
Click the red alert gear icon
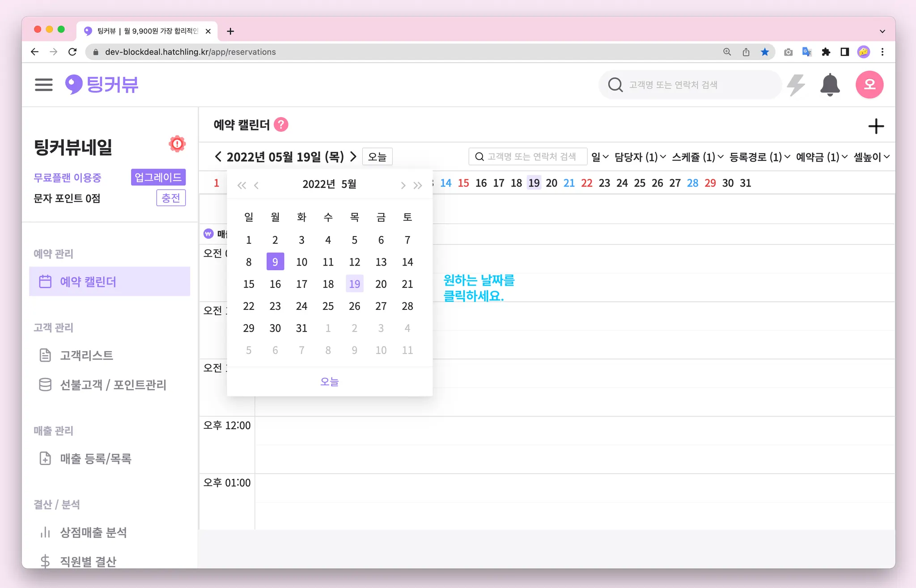click(177, 144)
